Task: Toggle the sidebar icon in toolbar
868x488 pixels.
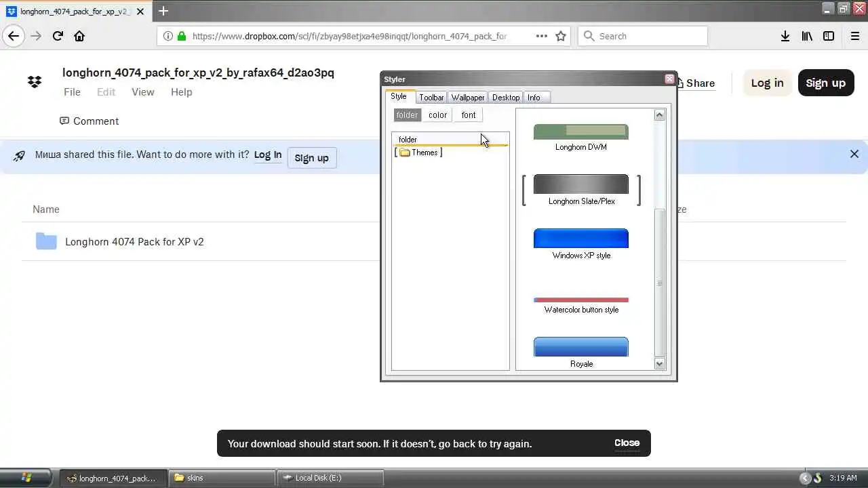Action: [x=829, y=36]
